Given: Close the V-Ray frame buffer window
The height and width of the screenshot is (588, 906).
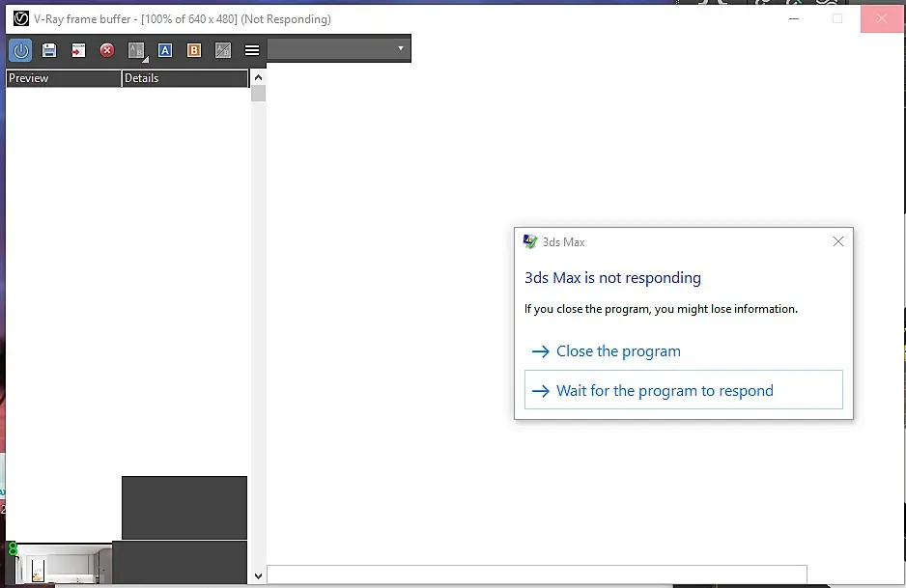Looking at the screenshot, I should point(881,18).
